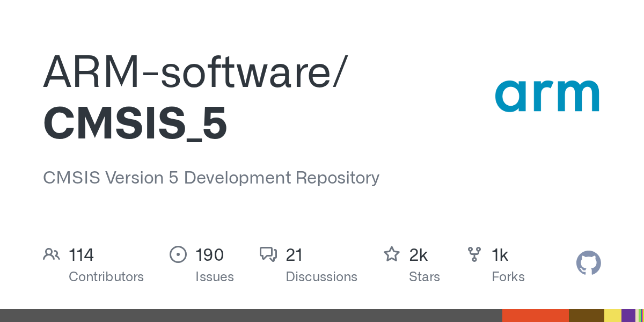This screenshot has height=322, width=644.
Task: Click the issues circle icon
Action: pyautogui.click(x=178, y=254)
